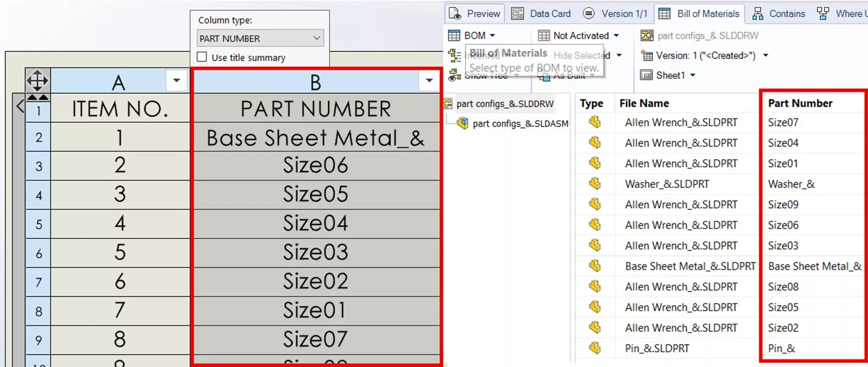Switch to the Contains tab
The width and height of the screenshot is (868, 367).
pyautogui.click(x=778, y=13)
